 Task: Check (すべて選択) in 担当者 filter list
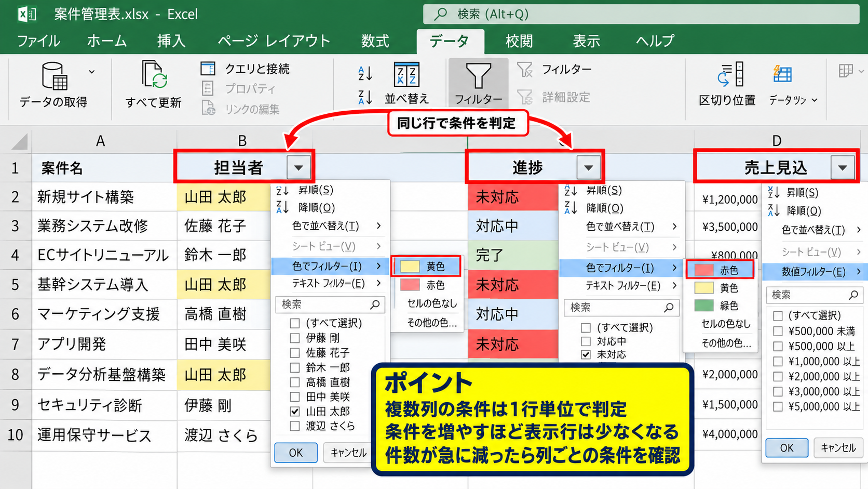tap(295, 323)
